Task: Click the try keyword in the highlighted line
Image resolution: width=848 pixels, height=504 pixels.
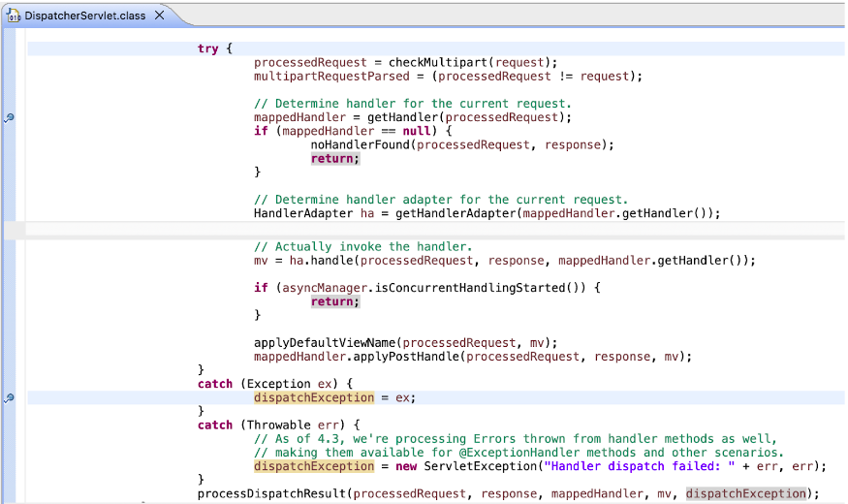Action: pos(207,48)
